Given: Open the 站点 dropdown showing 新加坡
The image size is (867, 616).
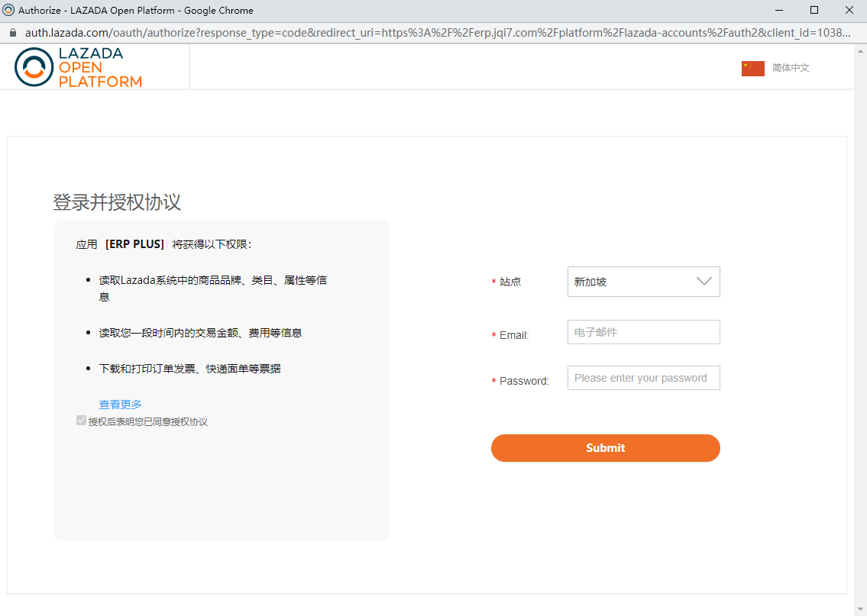Looking at the screenshot, I should pos(644,281).
